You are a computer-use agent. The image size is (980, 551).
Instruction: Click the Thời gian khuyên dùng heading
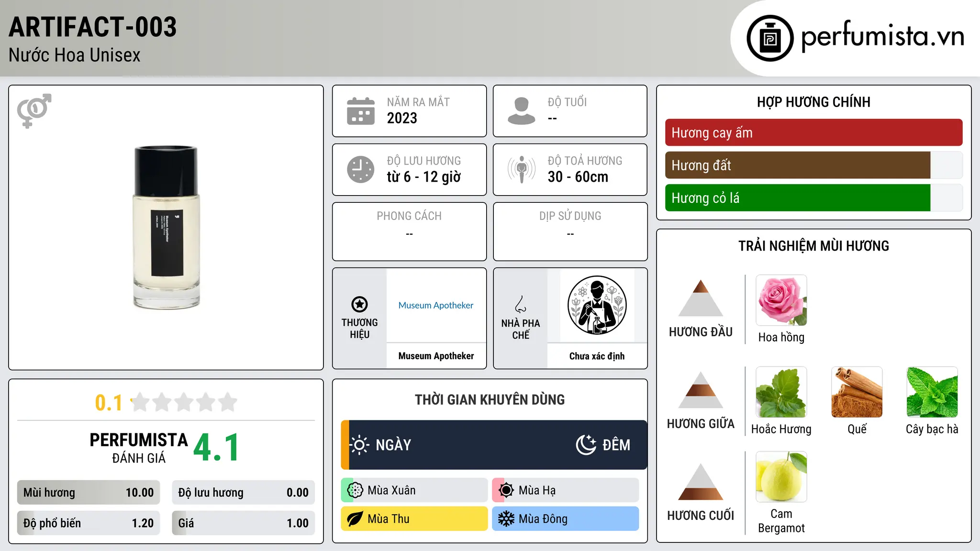click(490, 399)
